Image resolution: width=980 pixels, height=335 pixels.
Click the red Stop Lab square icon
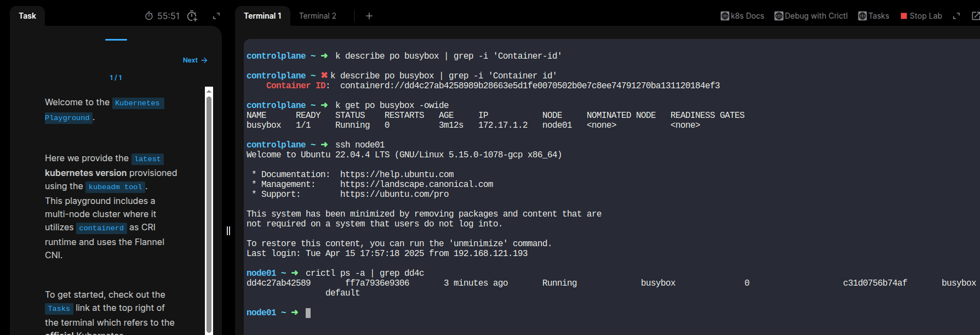click(904, 16)
